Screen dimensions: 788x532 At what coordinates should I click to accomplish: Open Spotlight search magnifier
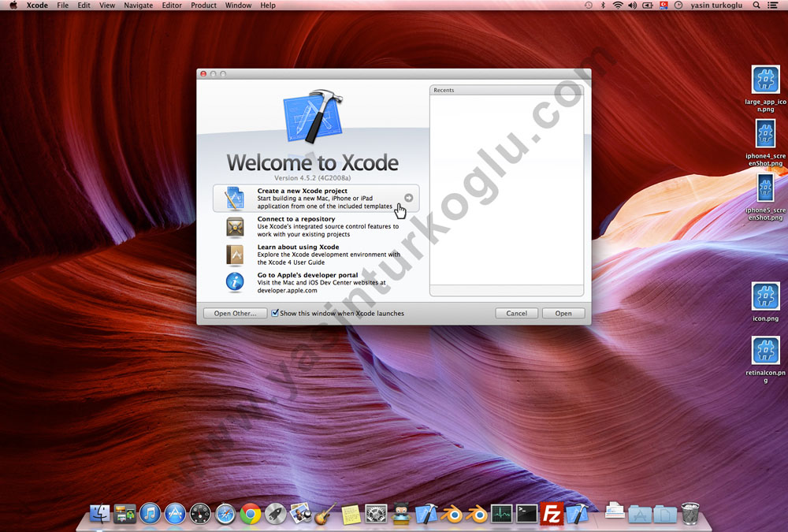click(756, 5)
